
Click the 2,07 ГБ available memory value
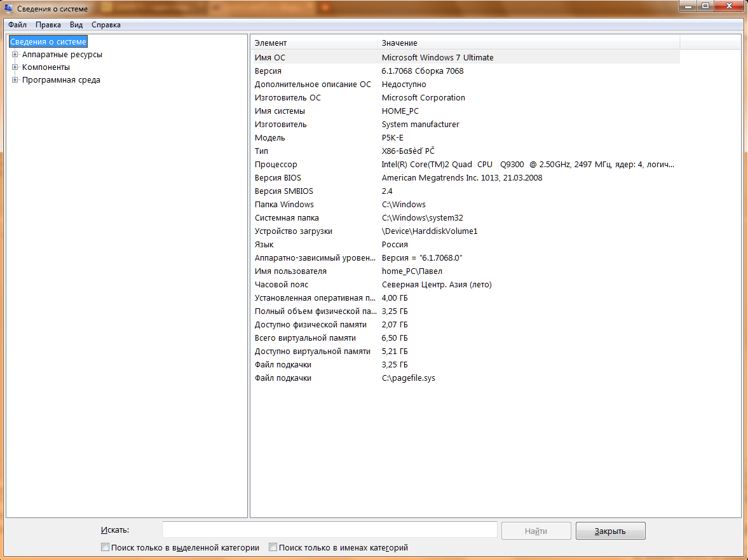coord(395,324)
